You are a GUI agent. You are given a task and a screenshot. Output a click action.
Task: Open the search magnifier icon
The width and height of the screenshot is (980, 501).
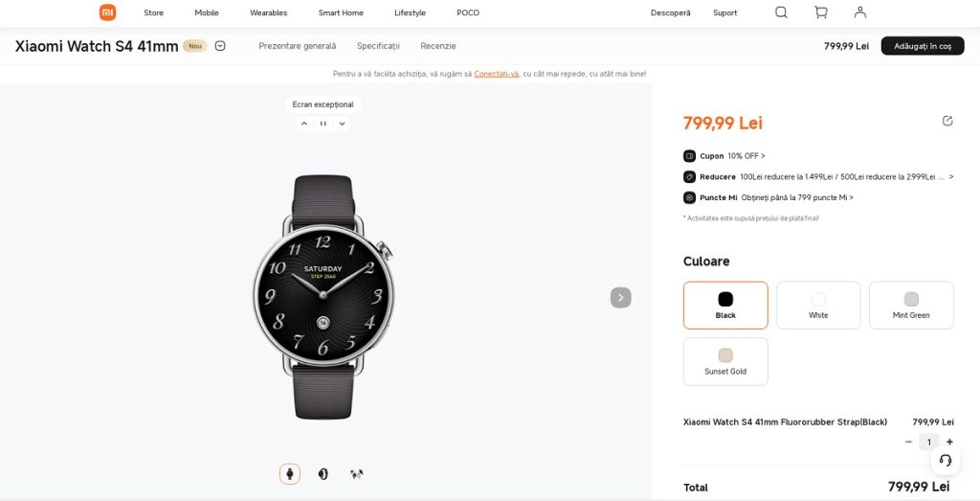pos(781,12)
